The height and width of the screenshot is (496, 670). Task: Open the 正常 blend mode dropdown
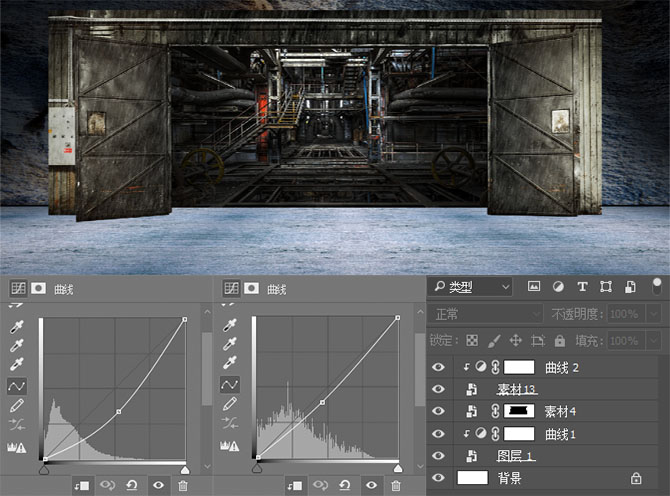point(485,314)
